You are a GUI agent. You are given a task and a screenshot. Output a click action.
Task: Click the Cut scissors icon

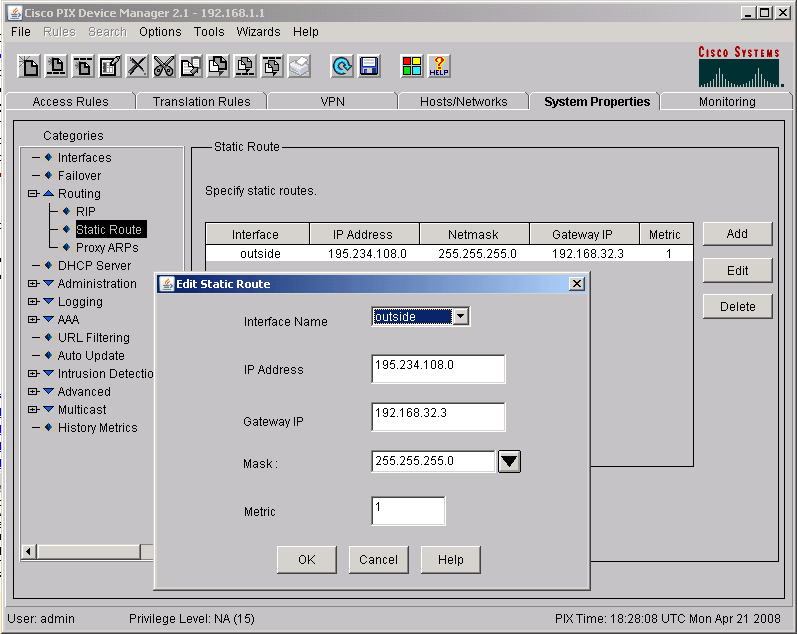(x=164, y=66)
